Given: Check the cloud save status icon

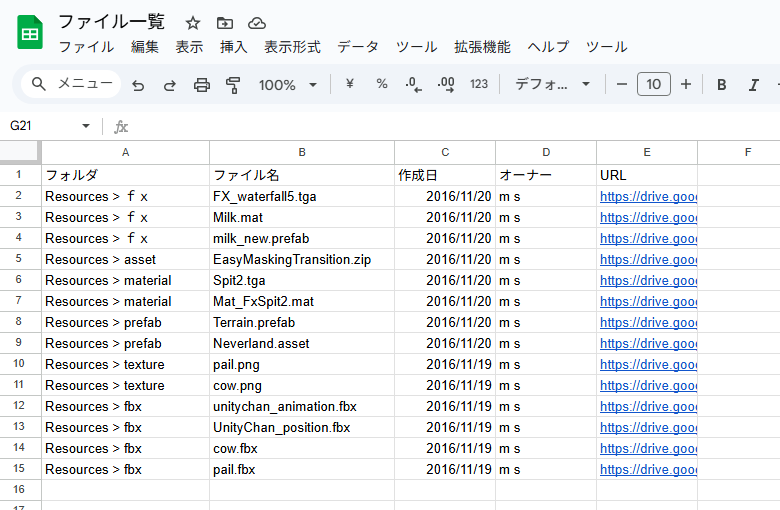Looking at the screenshot, I should click(257, 23).
